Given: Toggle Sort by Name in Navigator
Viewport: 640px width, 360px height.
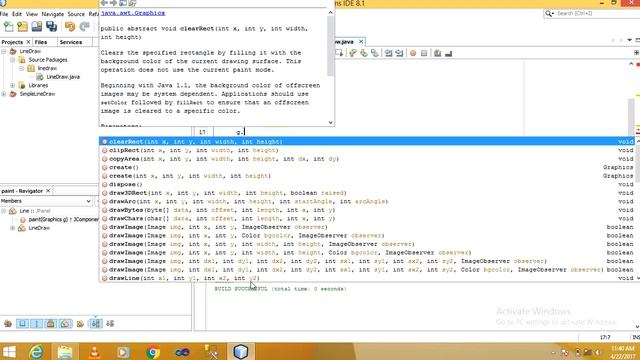Looking at the screenshot, I should 96,324.
